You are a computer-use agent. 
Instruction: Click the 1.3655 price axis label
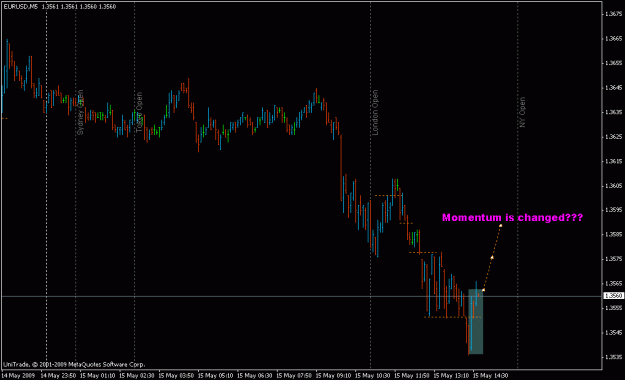pyautogui.click(x=613, y=63)
